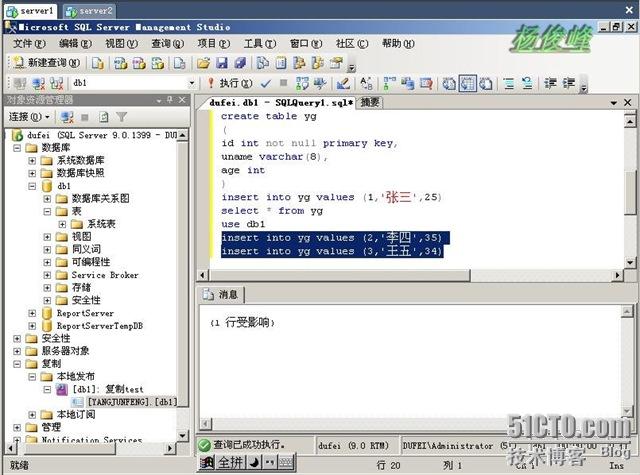
Task: Expand the 本地订阅 node
Action: (x=32, y=415)
